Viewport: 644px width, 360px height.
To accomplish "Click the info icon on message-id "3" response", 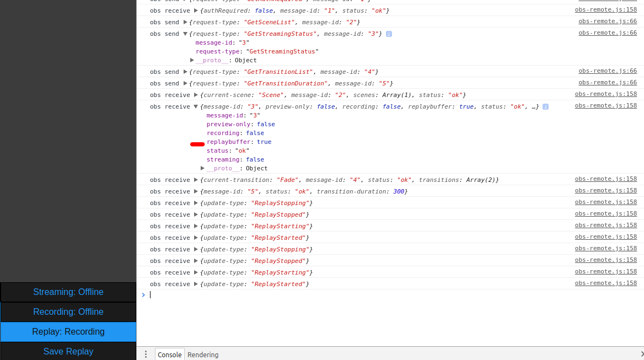I will (x=546, y=106).
